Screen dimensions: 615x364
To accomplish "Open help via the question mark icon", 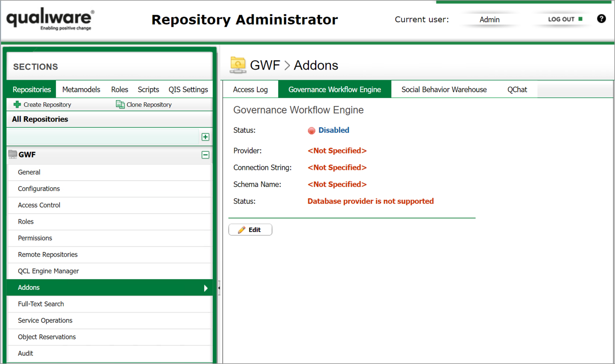I will tap(601, 19).
